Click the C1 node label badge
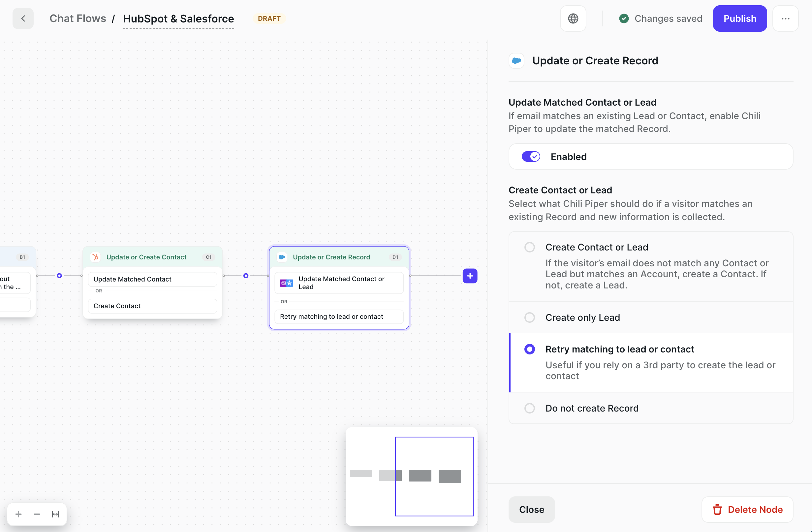The width and height of the screenshot is (812, 532). click(x=208, y=257)
